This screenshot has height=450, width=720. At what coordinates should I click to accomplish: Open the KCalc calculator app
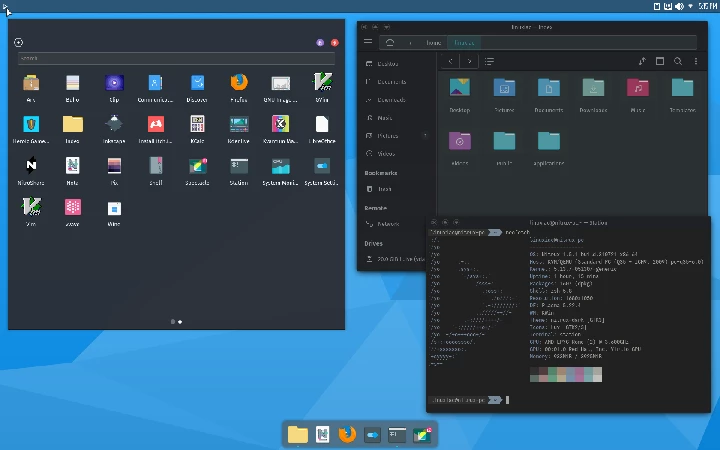197,125
